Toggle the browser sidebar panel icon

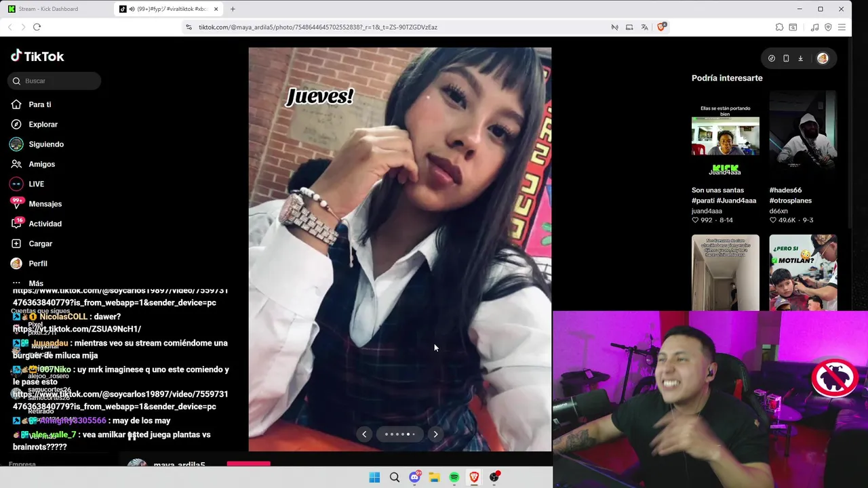pos(793,27)
